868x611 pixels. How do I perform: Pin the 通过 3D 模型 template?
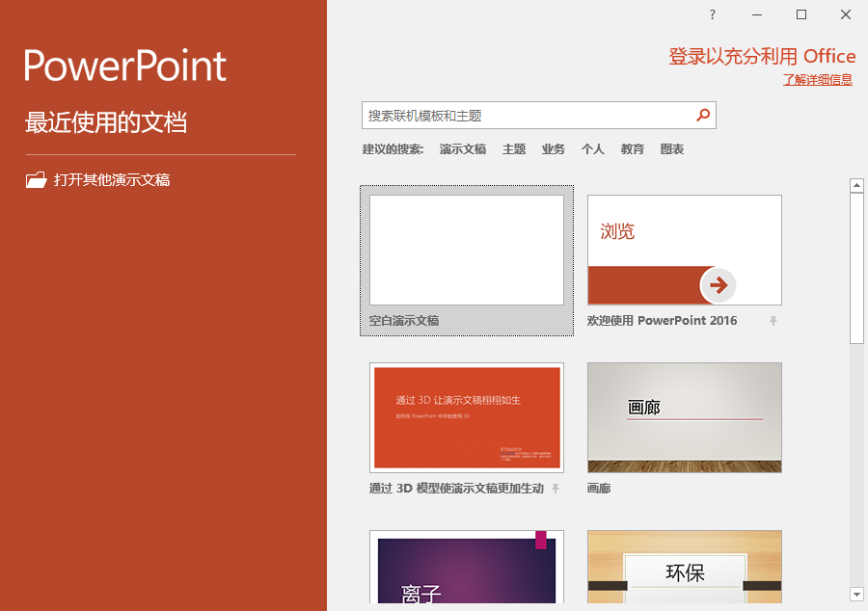pos(556,489)
